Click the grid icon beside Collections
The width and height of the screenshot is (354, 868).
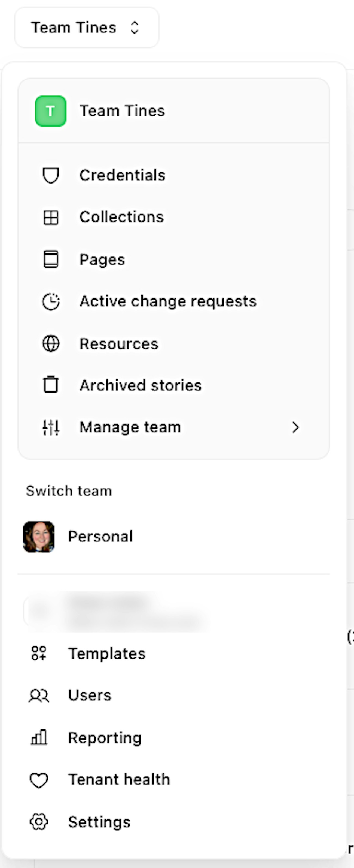51,217
